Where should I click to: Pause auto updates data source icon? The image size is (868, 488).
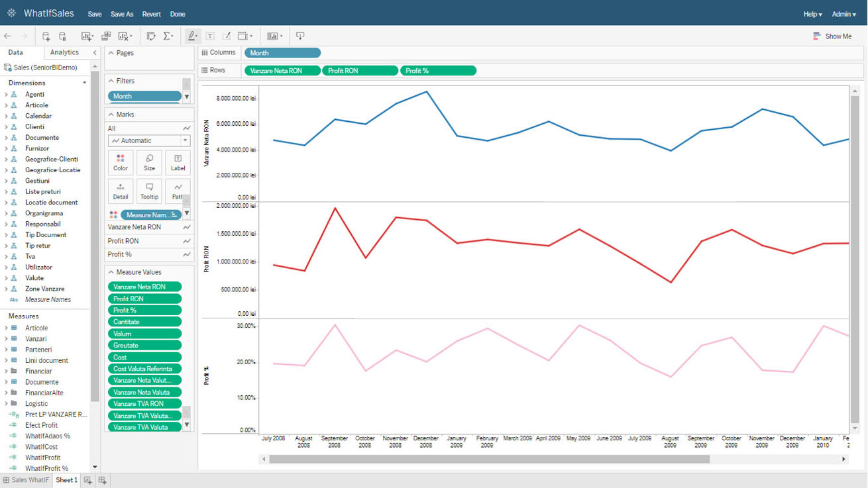click(63, 36)
